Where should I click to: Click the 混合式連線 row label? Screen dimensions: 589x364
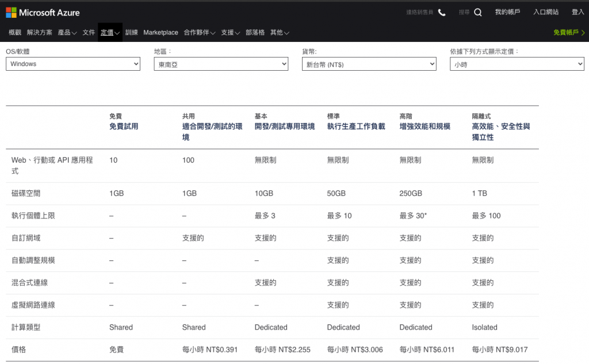(30, 282)
